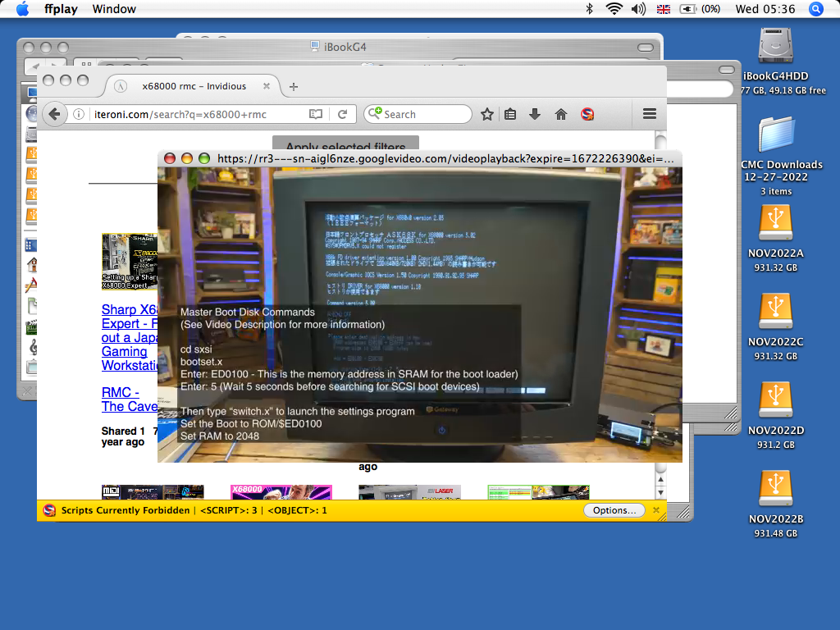This screenshot has width=840, height=630.
Task: Show the Wed 05:36 clock menu
Action: coord(765,8)
